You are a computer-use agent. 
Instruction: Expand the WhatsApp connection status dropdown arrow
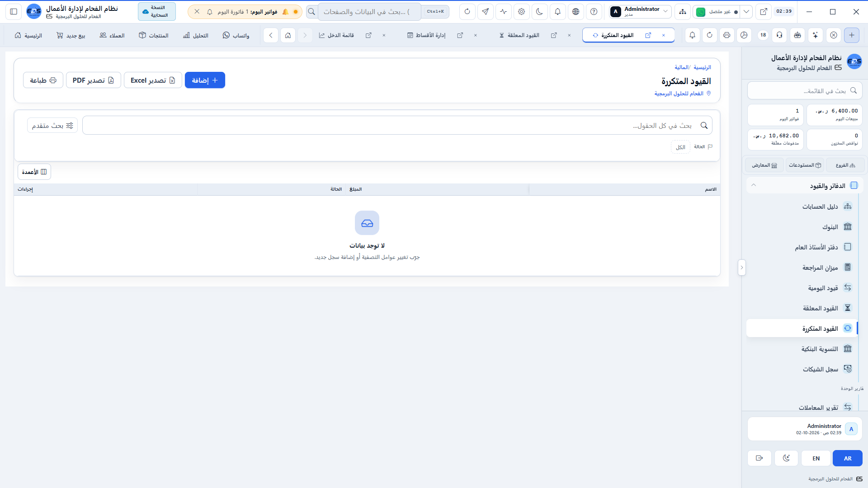(746, 12)
